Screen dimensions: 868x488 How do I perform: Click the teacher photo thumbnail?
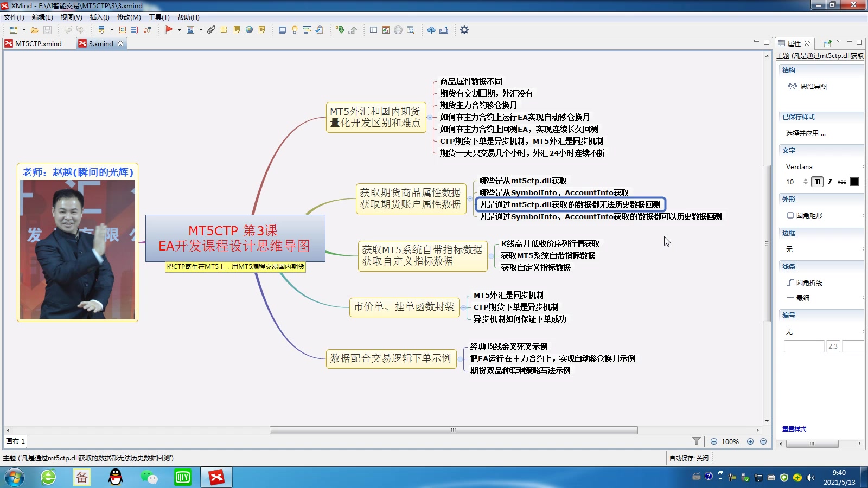tap(78, 249)
